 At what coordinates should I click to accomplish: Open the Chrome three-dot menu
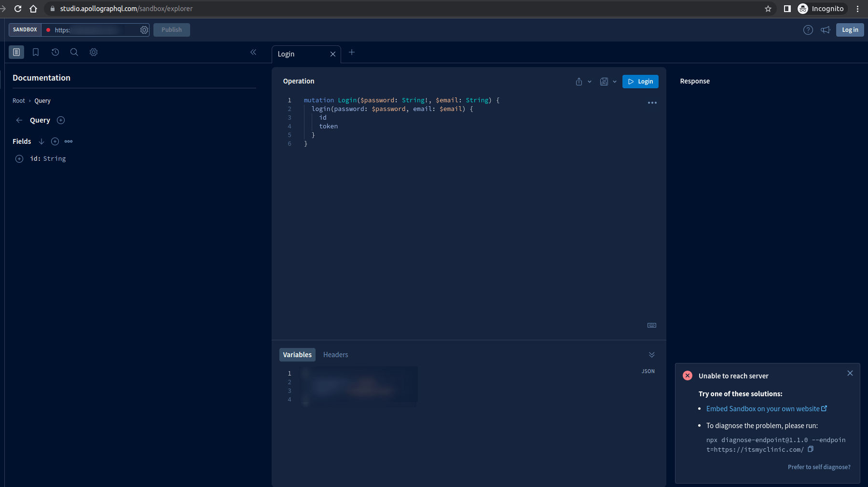858,9
